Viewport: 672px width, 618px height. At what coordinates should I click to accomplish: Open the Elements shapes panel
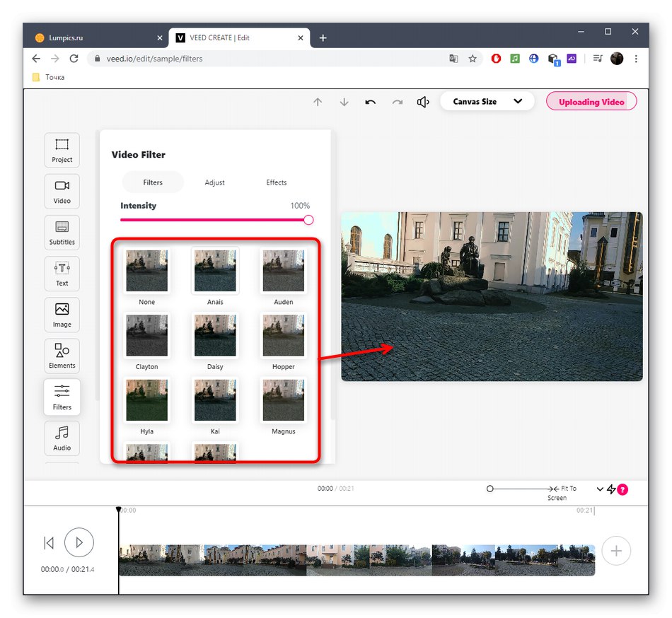[x=62, y=356]
